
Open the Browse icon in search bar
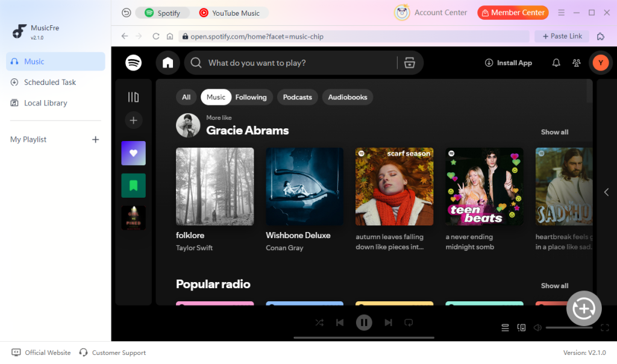[x=410, y=63]
